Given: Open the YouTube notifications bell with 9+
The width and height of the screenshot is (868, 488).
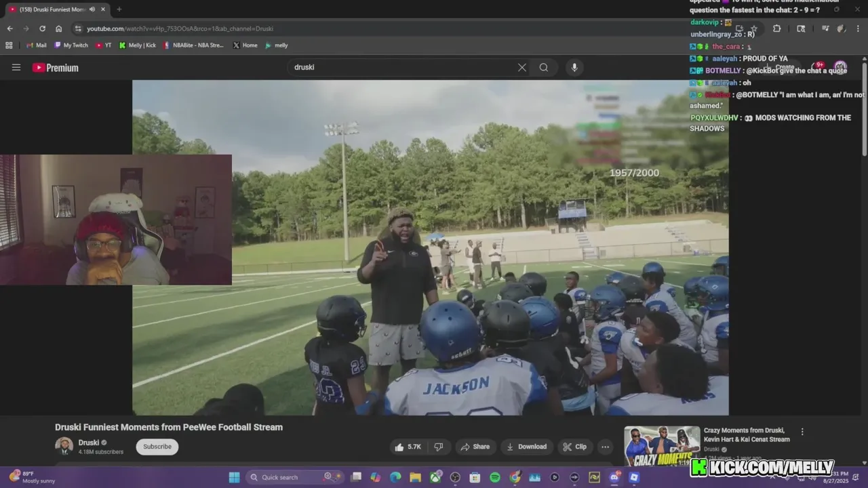Looking at the screenshot, I should point(816,67).
